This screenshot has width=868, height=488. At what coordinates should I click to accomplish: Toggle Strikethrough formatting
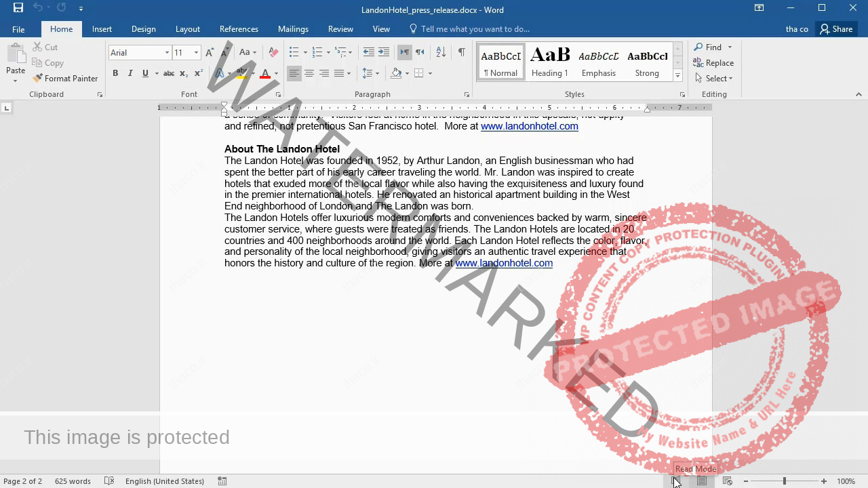pyautogui.click(x=169, y=73)
